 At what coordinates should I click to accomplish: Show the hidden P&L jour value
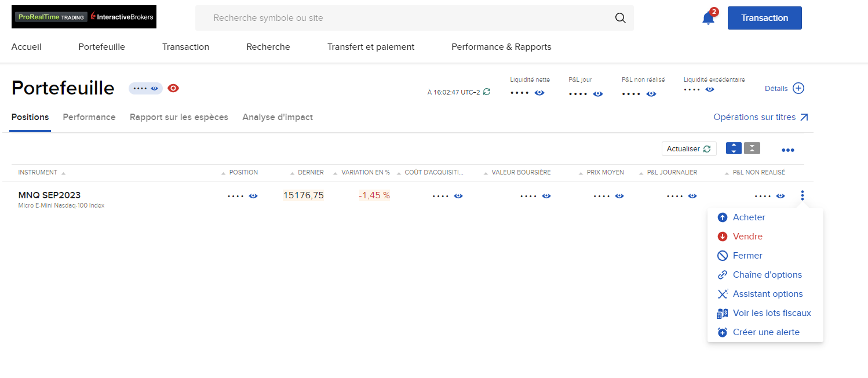[x=598, y=94]
